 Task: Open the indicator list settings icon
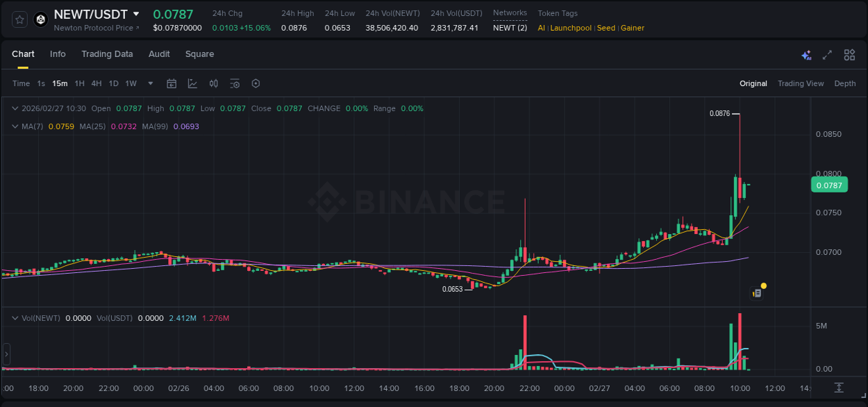pos(235,83)
